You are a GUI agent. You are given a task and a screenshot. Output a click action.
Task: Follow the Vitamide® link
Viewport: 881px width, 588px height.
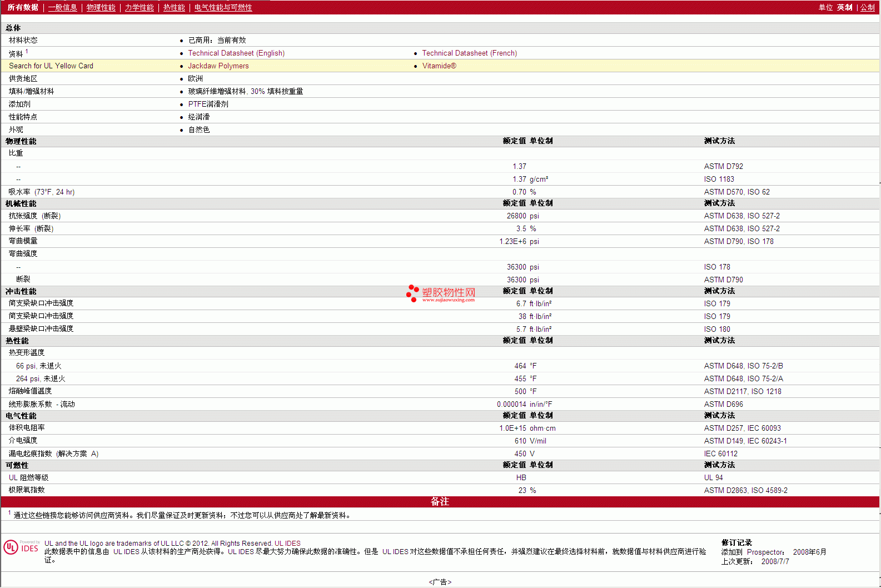pos(439,66)
